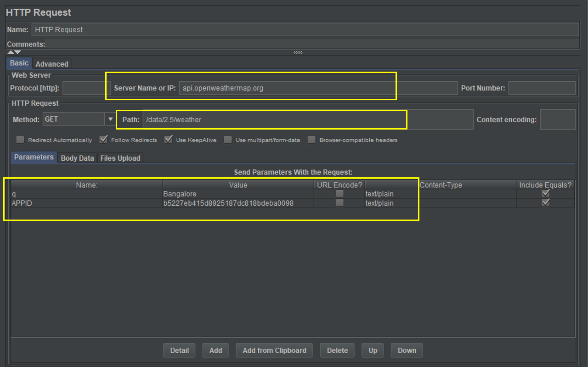The height and width of the screenshot is (367, 588).
Task: Switch to the Advanced tab
Action: (x=51, y=63)
